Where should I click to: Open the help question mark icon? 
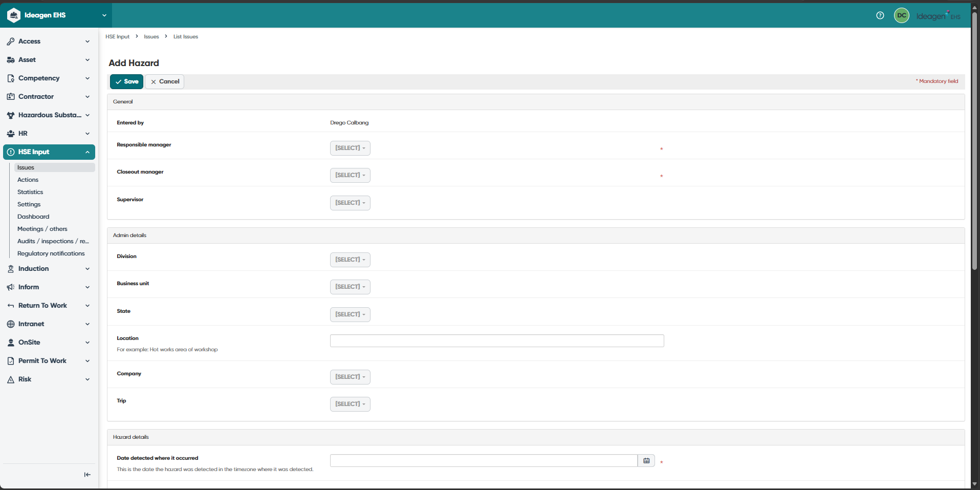pyautogui.click(x=880, y=15)
